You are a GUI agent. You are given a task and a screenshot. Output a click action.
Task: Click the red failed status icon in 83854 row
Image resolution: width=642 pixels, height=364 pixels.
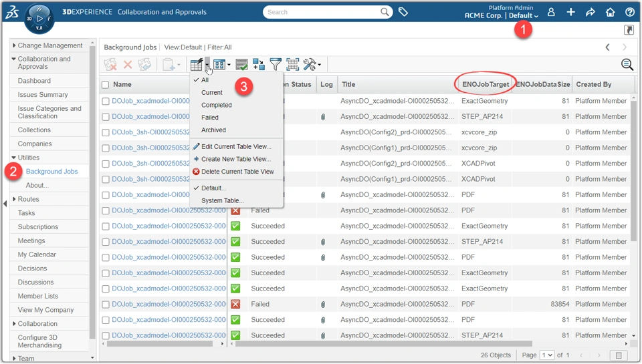click(x=235, y=304)
